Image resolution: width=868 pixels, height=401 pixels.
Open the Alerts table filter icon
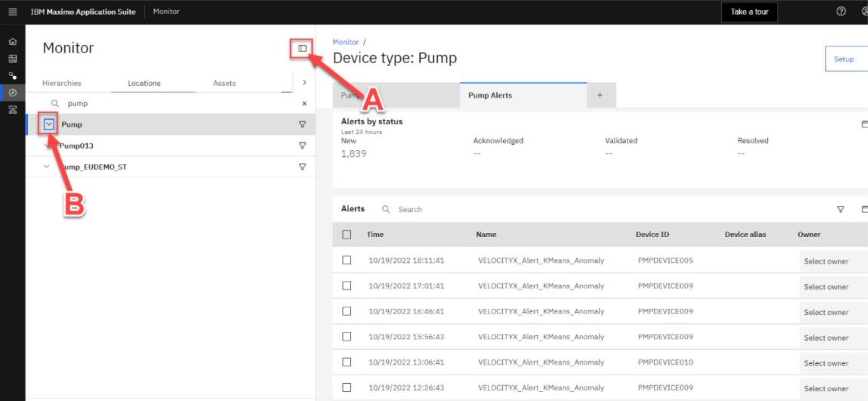tap(840, 209)
